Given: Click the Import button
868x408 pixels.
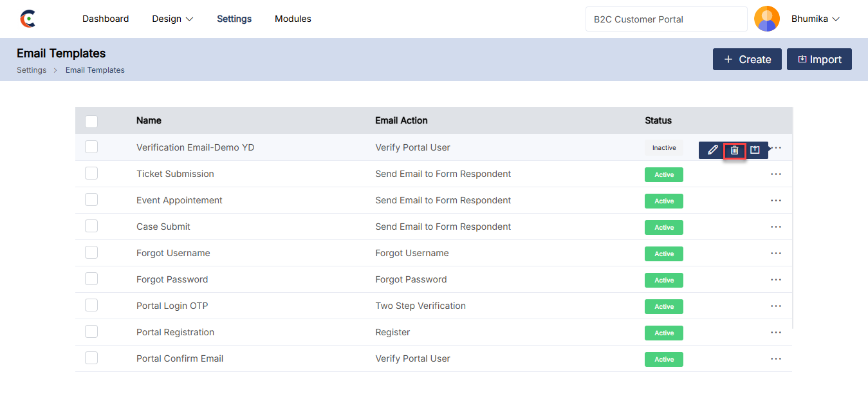Looking at the screenshot, I should click(x=819, y=59).
